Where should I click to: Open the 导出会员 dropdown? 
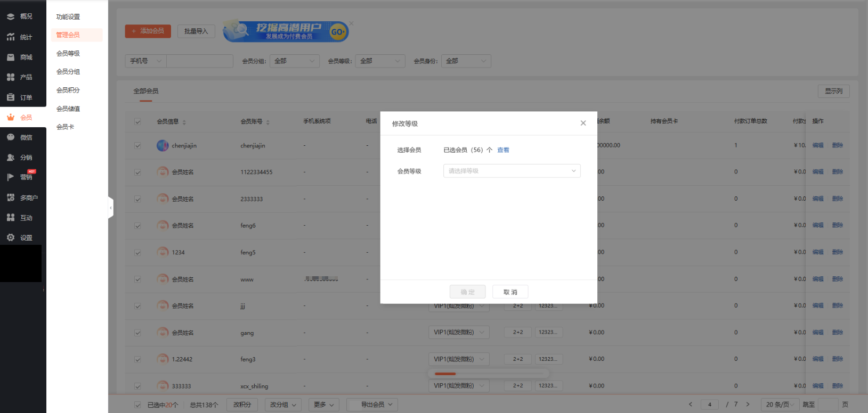click(372, 404)
